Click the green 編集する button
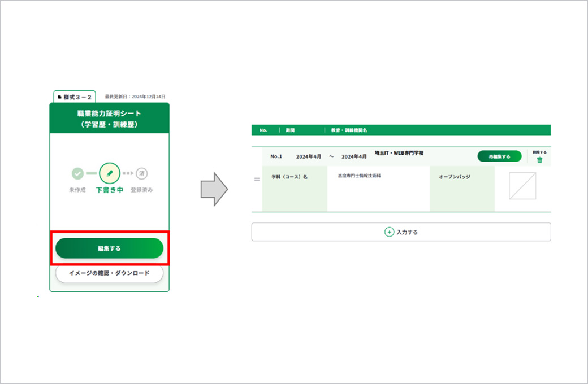This screenshot has height=384, width=588. click(109, 248)
